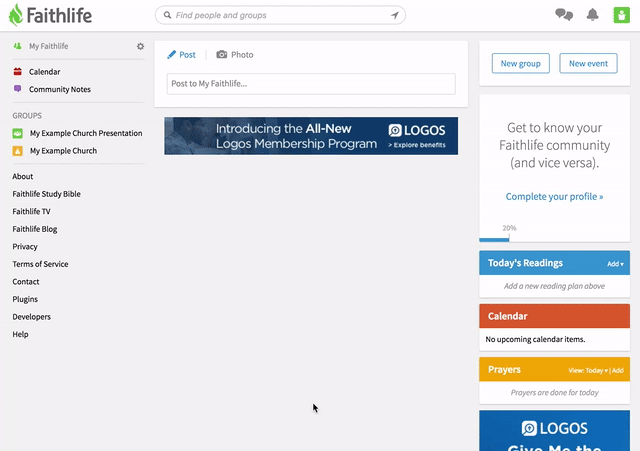This screenshot has height=451, width=640.
Task: Click the location arrow icon in search bar
Action: point(395,15)
